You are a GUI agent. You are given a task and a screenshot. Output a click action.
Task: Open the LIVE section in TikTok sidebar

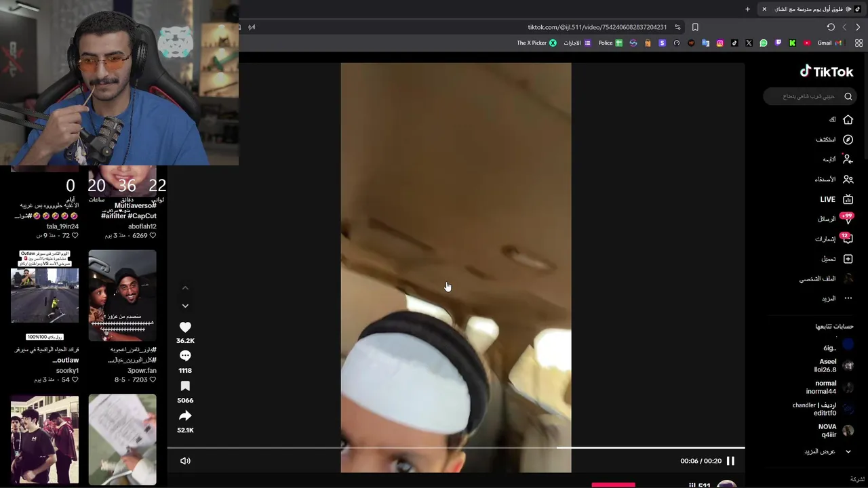coord(836,199)
